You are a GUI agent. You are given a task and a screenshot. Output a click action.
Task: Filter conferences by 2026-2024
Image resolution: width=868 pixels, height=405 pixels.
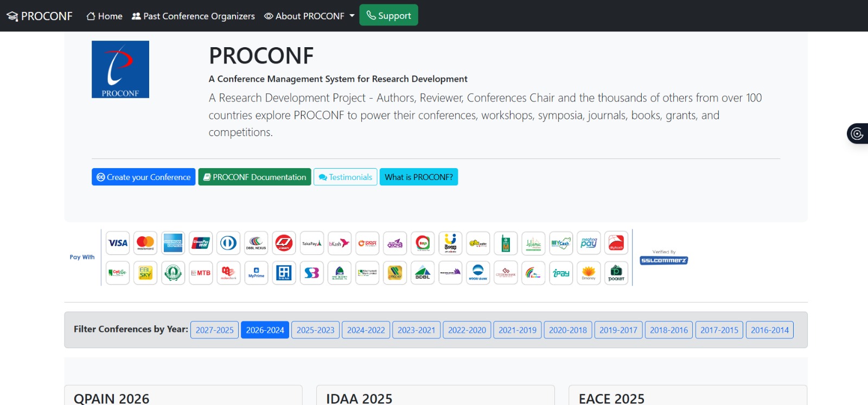[x=265, y=330]
